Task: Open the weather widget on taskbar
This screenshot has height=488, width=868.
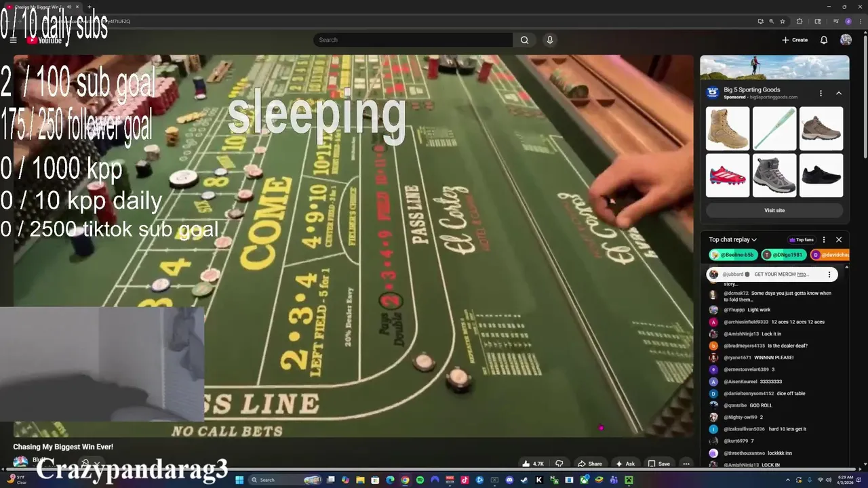Action: point(16,480)
